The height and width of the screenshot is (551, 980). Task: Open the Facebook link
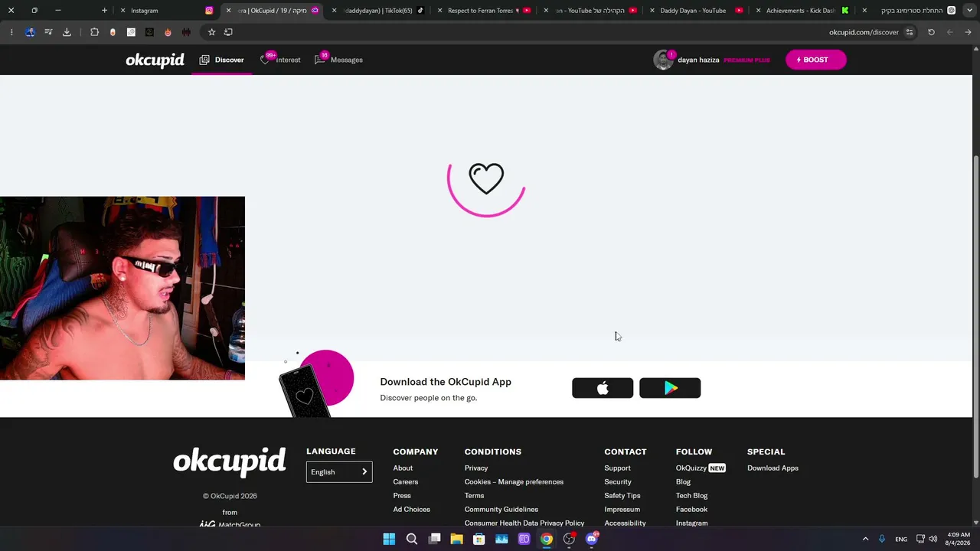(x=692, y=510)
